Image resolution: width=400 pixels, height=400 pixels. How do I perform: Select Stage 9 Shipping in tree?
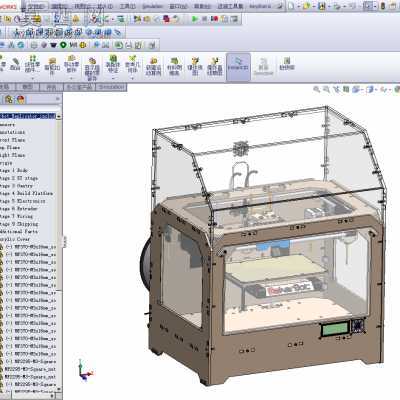(19, 224)
